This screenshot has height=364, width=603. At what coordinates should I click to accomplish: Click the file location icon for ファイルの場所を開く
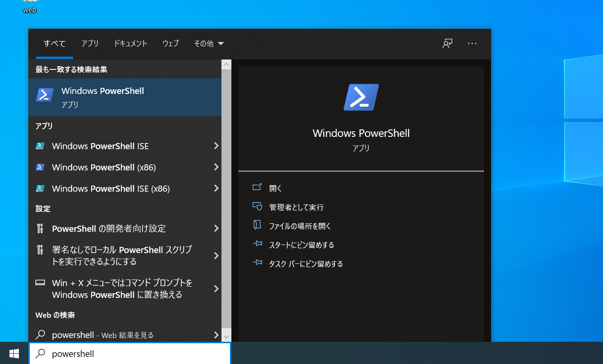[257, 225]
